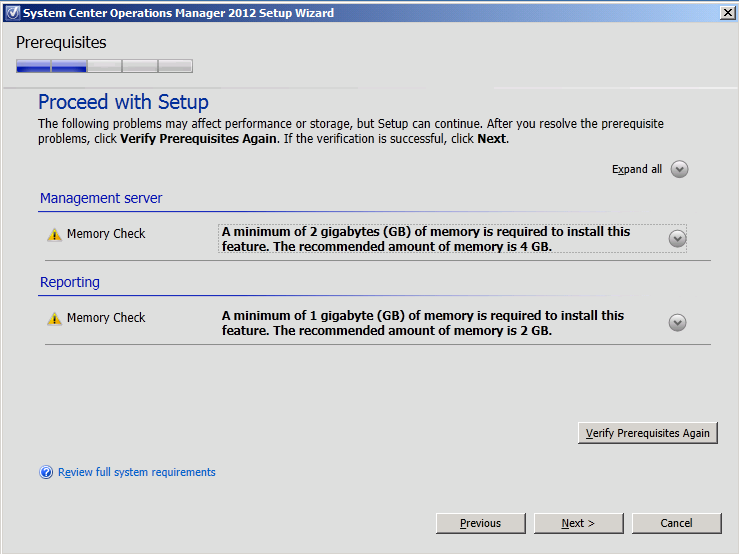
Task: Click the warning icon for Management server Memory Check
Action: (x=55, y=234)
